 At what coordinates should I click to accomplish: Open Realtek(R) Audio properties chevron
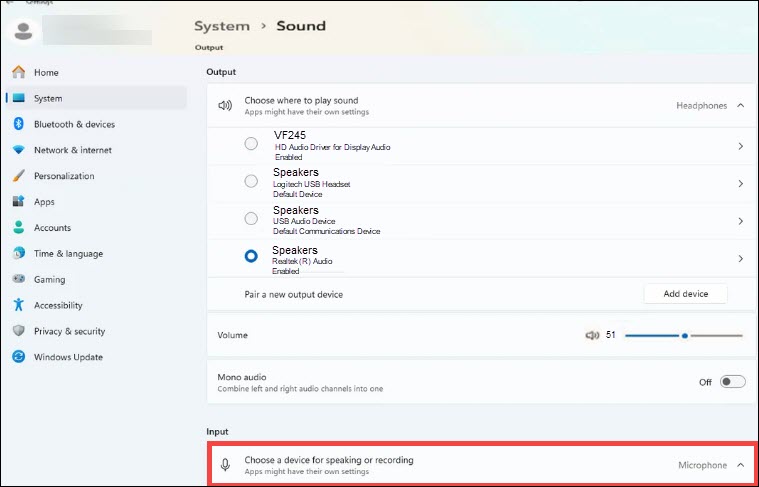click(x=741, y=259)
